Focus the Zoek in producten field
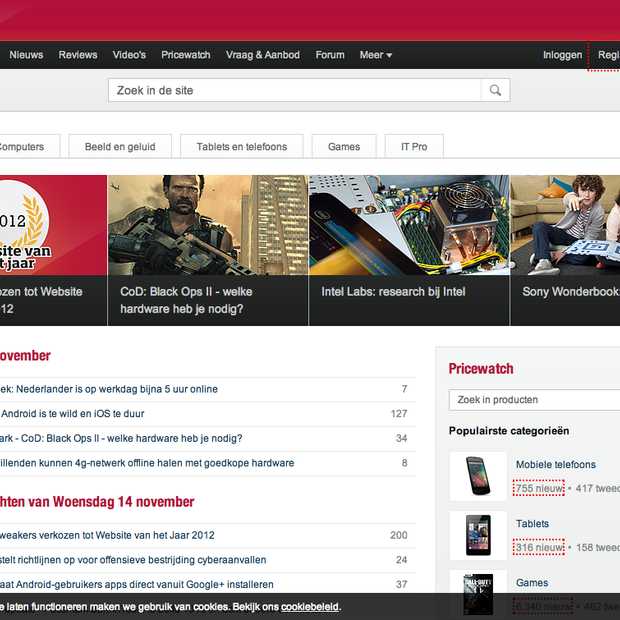 click(x=534, y=400)
